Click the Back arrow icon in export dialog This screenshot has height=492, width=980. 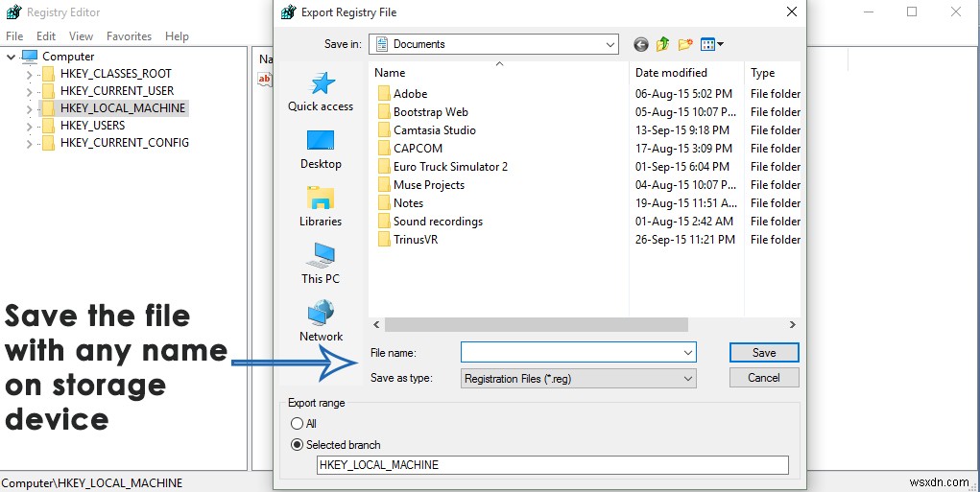640,44
